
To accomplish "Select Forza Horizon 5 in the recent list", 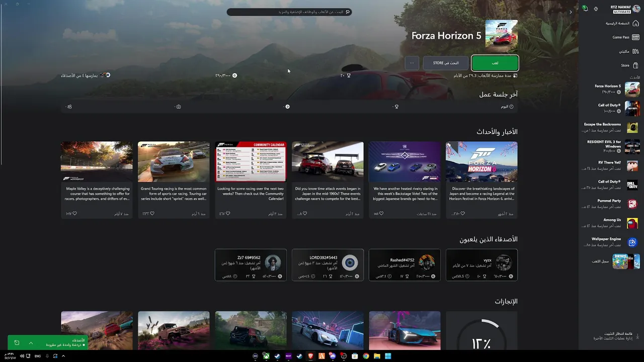I will 617,89.
